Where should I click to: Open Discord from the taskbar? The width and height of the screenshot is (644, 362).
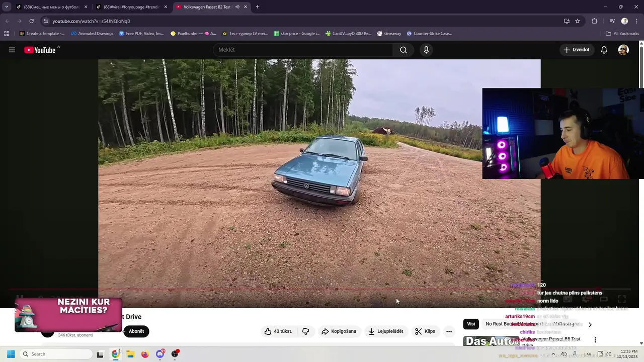(160, 354)
